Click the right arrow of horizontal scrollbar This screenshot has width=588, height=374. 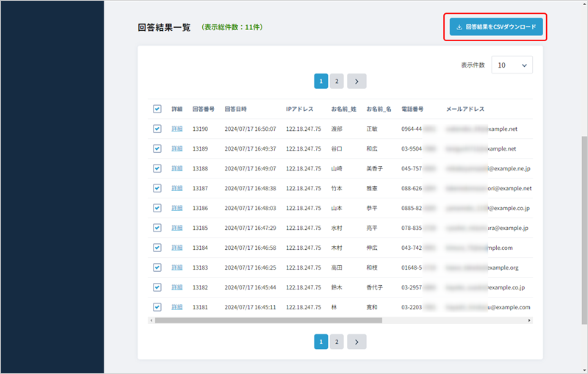point(529,320)
